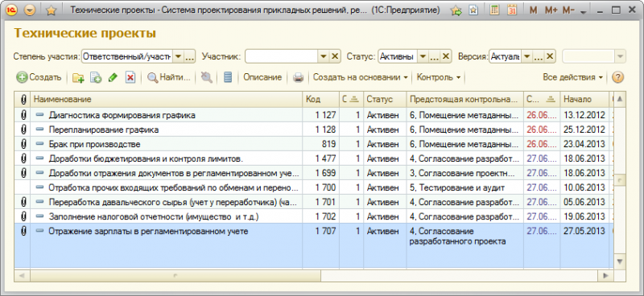Sort by the Наименование column header
The image size is (644, 296).
point(167,100)
